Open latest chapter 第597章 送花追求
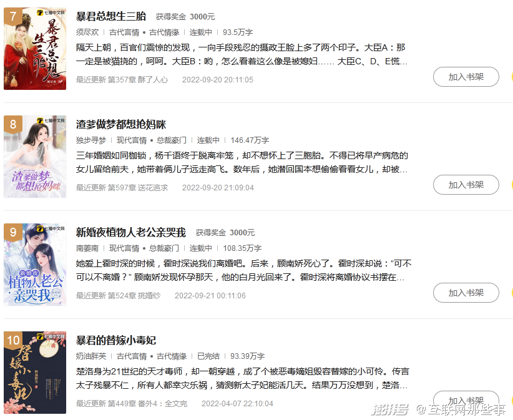Viewport: 513px width, 420px height. (x=138, y=188)
